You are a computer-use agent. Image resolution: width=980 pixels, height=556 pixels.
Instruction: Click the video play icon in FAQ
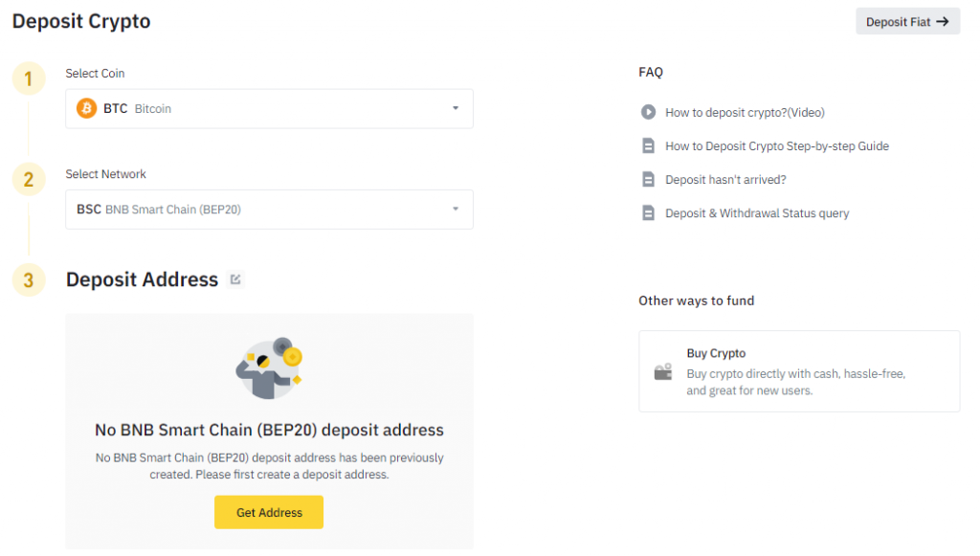648,112
